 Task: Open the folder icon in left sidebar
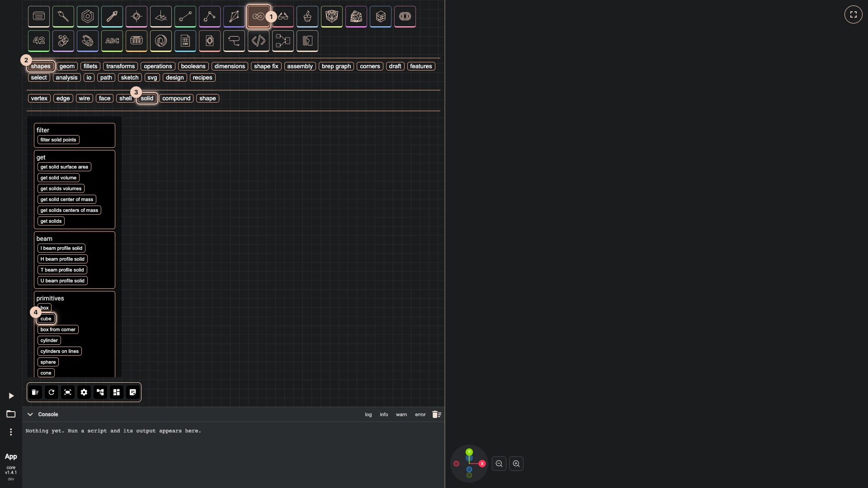[x=11, y=414]
